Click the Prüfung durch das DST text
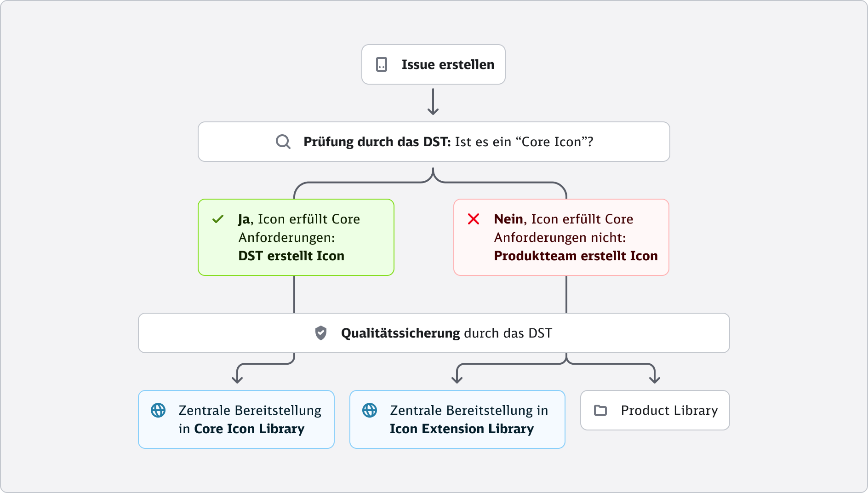 pos(377,142)
